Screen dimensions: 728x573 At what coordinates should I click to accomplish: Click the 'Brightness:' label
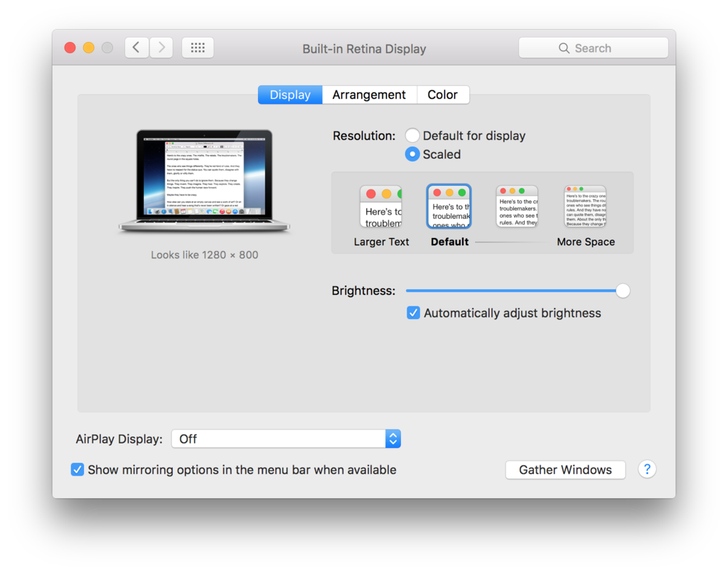[x=363, y=291]
